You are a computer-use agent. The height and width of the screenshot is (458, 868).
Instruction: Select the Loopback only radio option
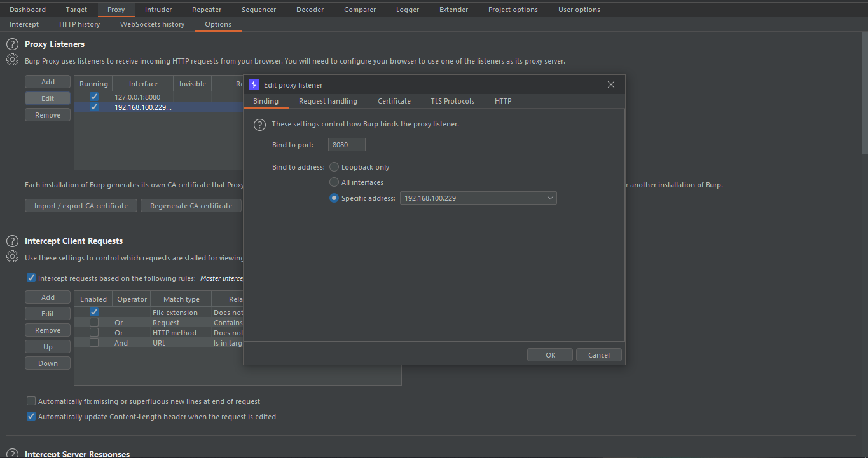coord(334,167)
